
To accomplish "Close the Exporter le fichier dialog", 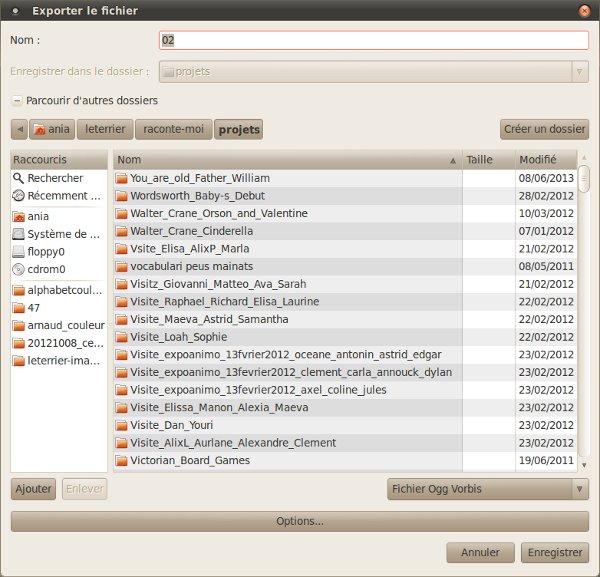I will pos(584,11).
